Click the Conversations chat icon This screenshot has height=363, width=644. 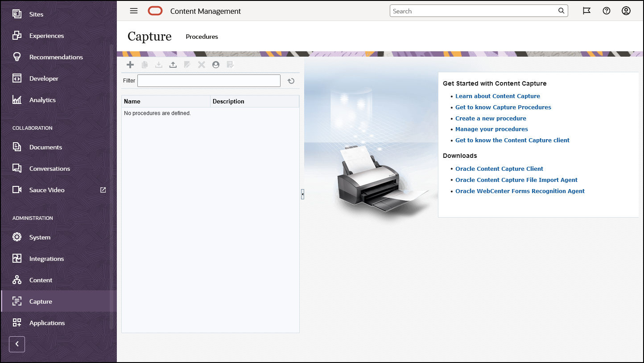[17, 168]
